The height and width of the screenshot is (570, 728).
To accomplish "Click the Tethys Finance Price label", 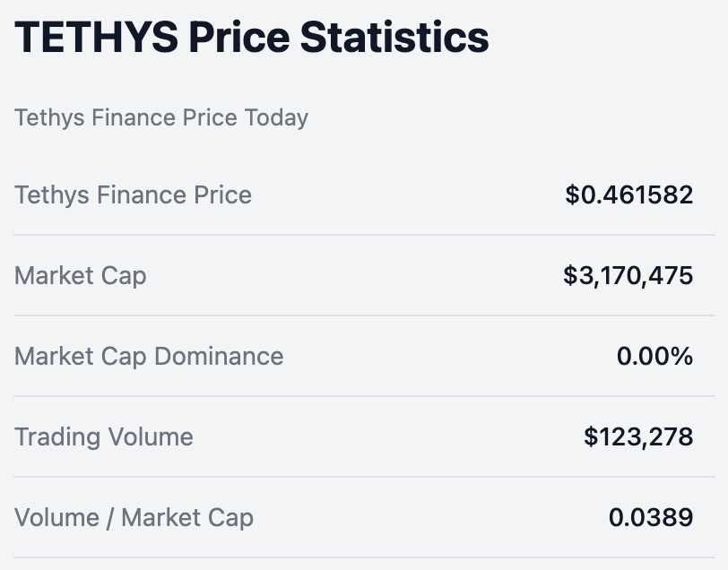I will [x=134, y=195].
